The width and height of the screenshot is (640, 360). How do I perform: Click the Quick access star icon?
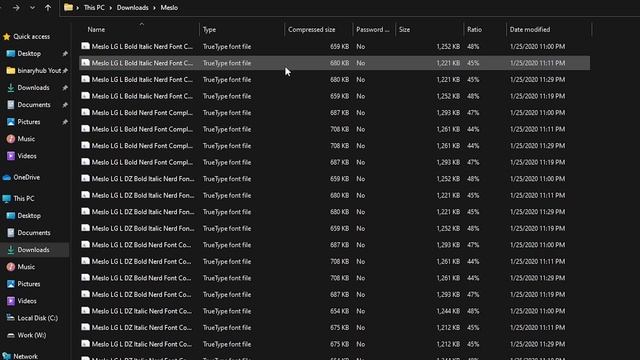pos(7,37)
